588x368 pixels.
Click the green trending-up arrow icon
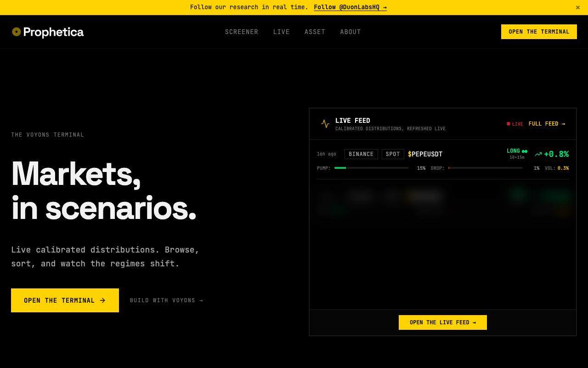[538, 154]
